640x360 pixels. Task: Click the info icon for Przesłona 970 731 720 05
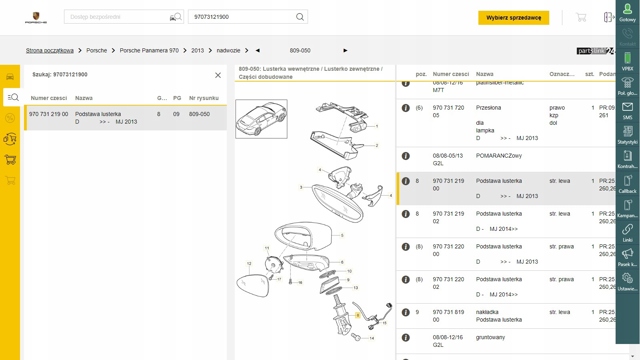coord(405,108)
